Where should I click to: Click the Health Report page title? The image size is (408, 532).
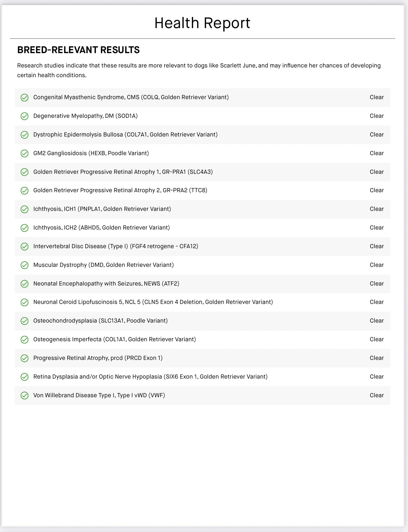[x=202, y=23]
